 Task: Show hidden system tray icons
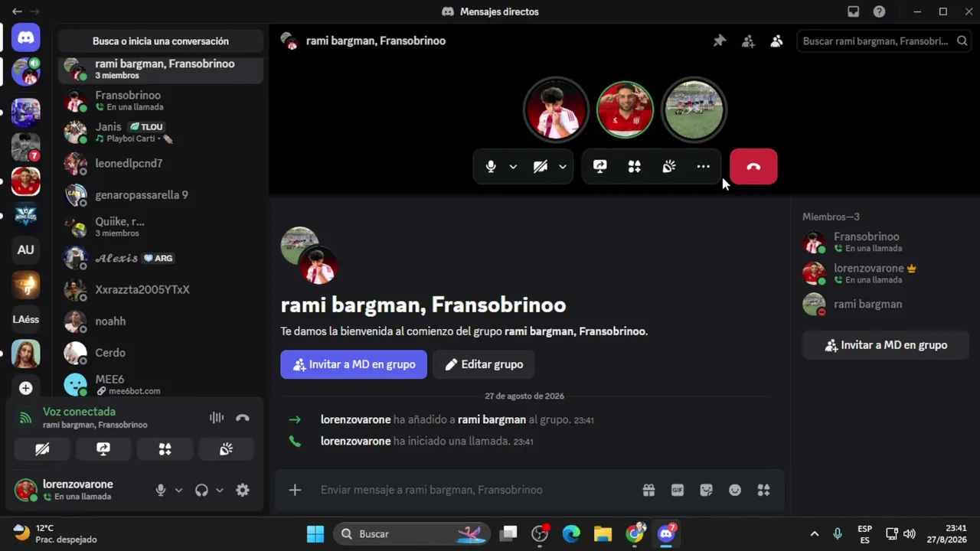point(815,534)
